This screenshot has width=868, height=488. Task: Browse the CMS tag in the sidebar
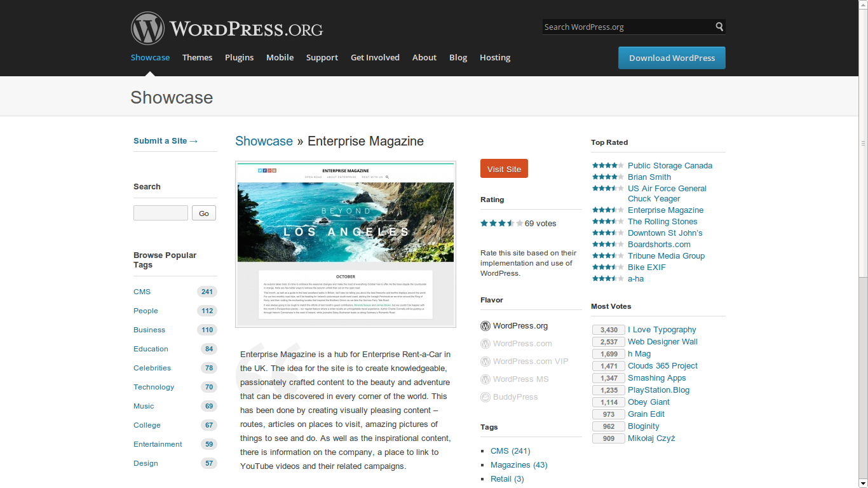point(142,292)
